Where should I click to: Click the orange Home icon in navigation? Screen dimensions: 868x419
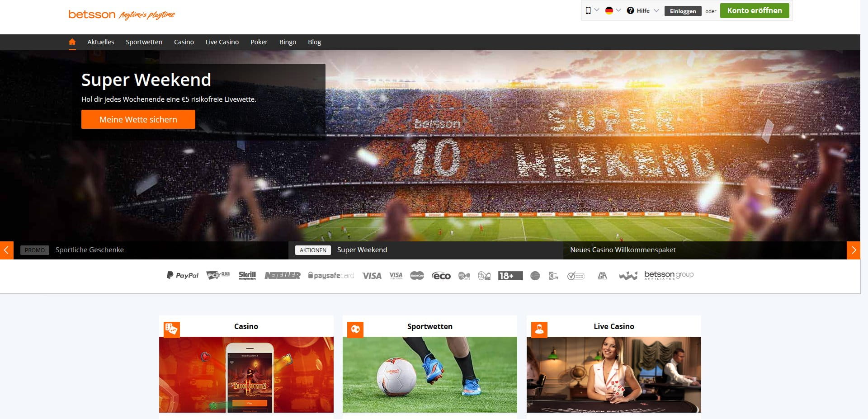coord(72,42)
